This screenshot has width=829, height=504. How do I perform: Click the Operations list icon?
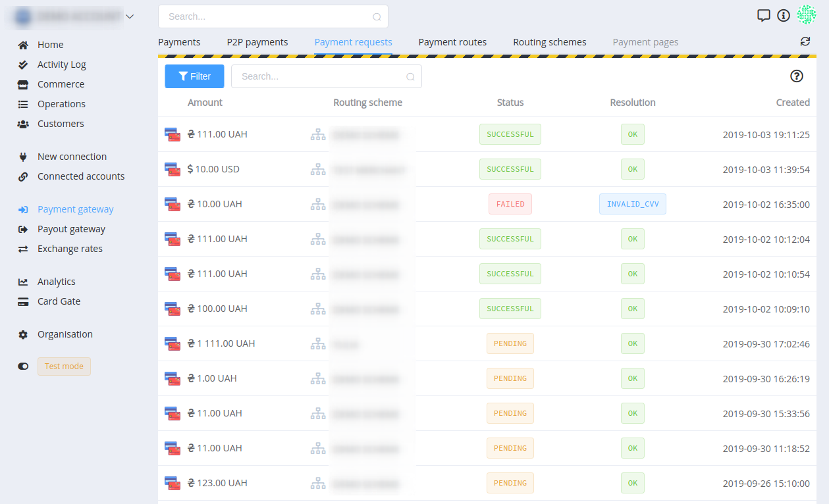23,104
